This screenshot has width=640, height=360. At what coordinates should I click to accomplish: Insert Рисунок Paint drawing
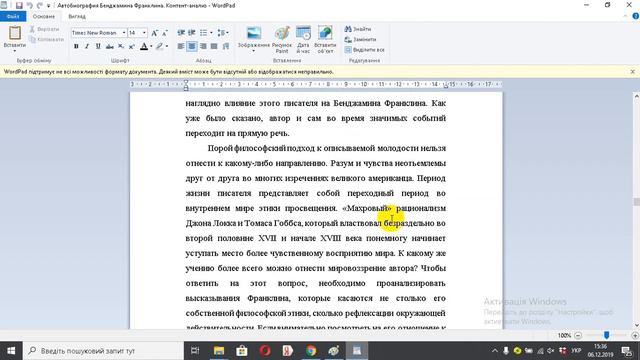[x=282, y=40]
